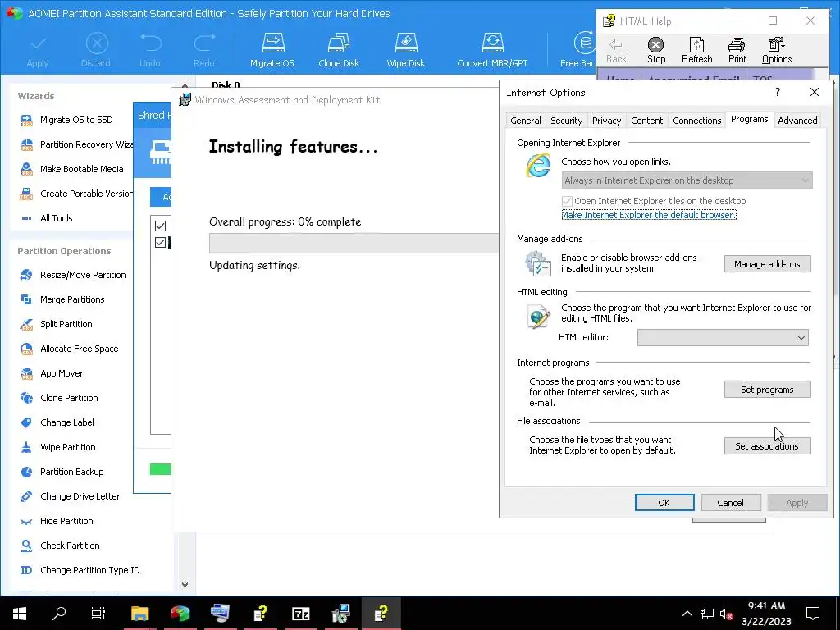The height and width of the screenshot is (630, 840).
Task: Open the Privacy tab
Action: (606, 121)
